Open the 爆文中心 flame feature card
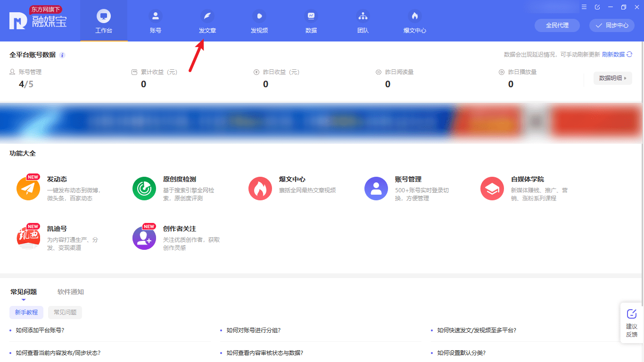 pyautogui.click(x=260, y=189)
